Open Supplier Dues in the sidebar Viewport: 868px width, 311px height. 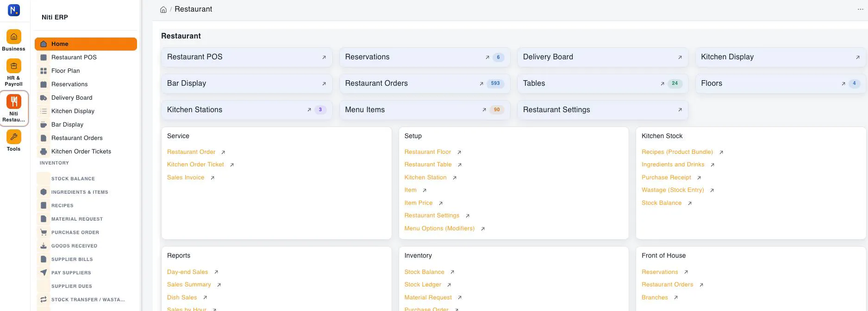[x=71, y=286]
